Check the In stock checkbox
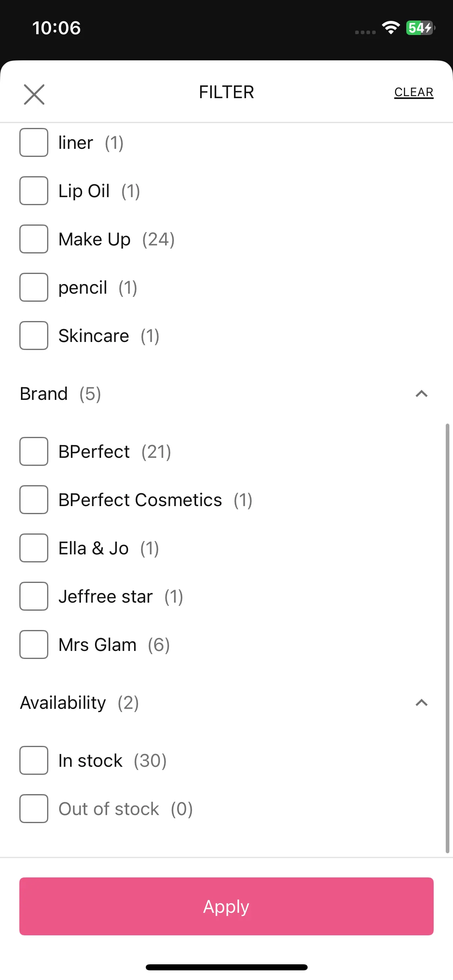 tap(34, 760)
